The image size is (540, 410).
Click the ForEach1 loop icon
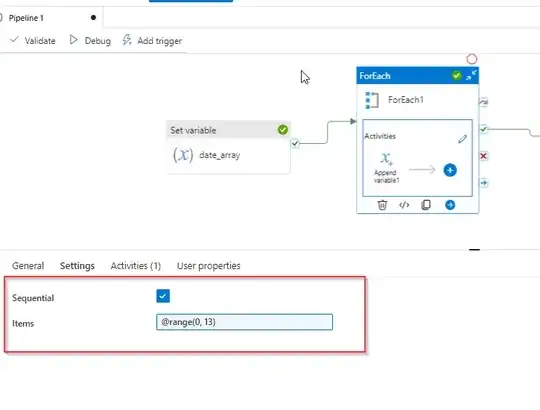pos(372,101)
